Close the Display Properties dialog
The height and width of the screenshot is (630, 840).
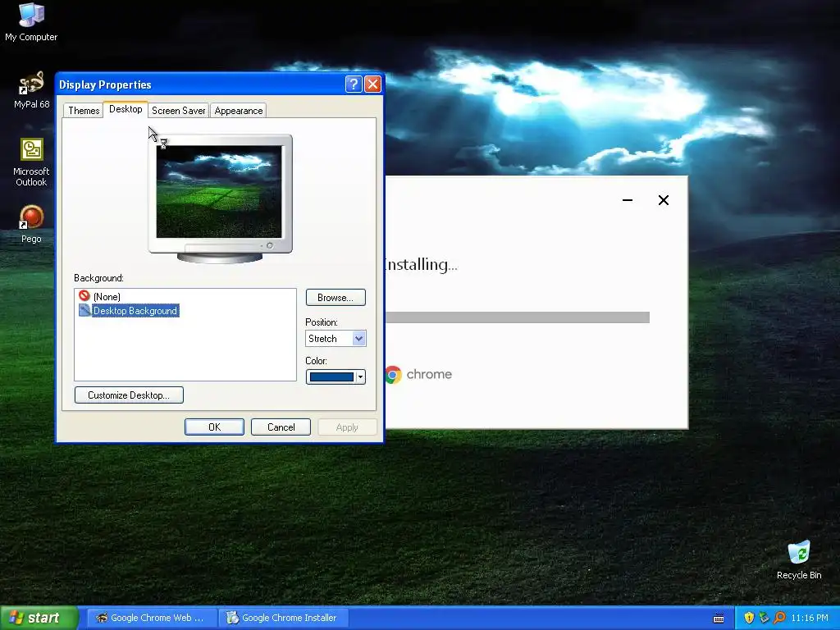372,84
